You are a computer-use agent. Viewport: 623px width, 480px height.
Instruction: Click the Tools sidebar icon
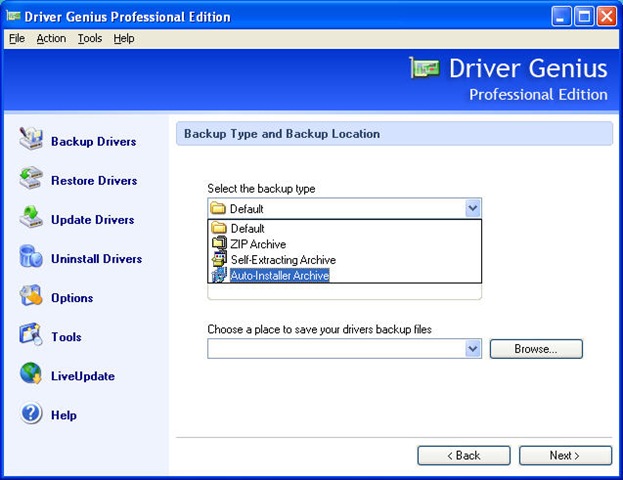click(x=31, y=334)
